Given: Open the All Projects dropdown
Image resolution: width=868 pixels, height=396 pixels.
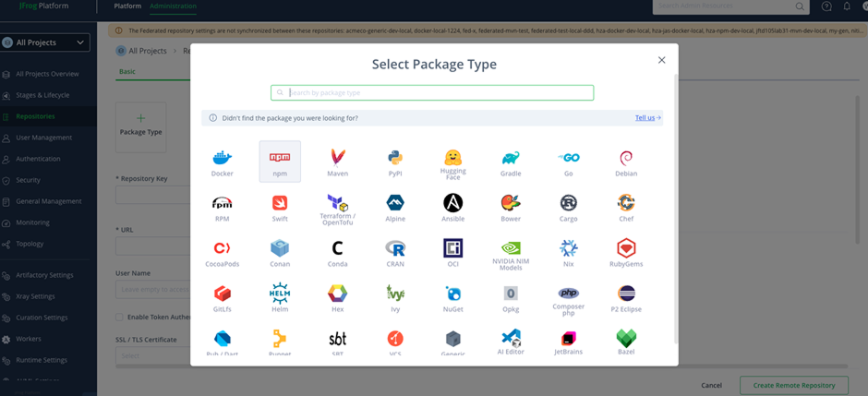Looking at the screenshot, I should coord(46,42).
